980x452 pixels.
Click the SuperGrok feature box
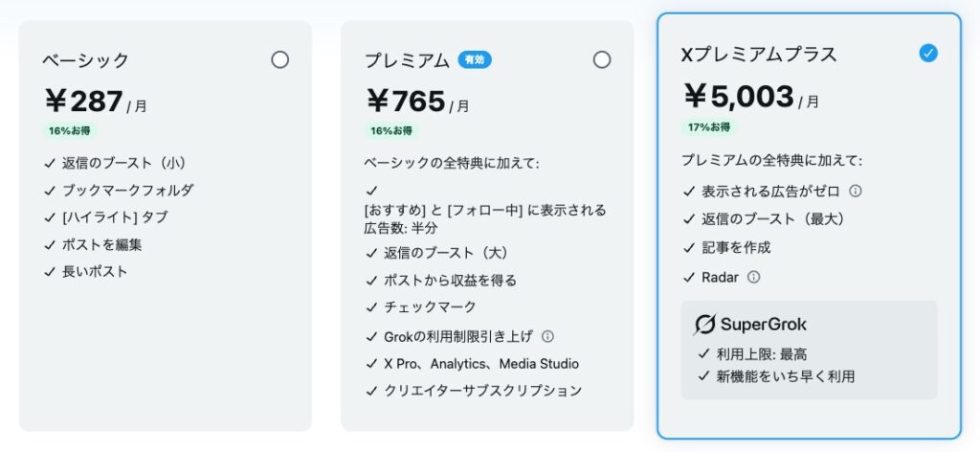(x=809, y=350)
